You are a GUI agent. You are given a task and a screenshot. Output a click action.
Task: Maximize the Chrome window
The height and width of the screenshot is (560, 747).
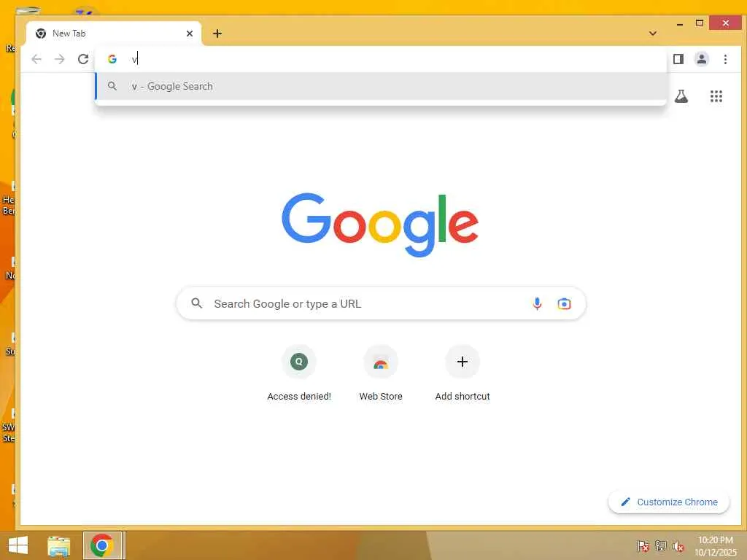coord(700,23)
